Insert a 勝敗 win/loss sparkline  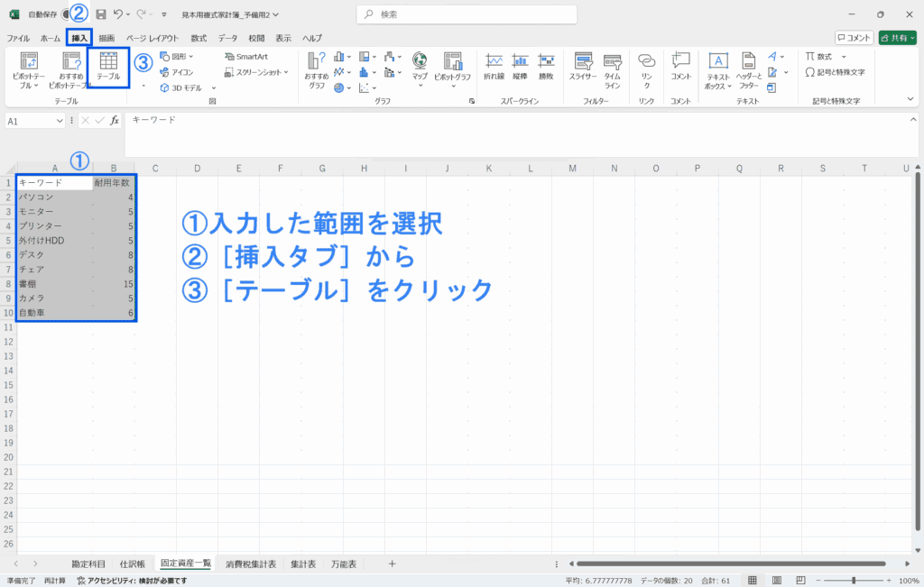click(x=546, y=67)
